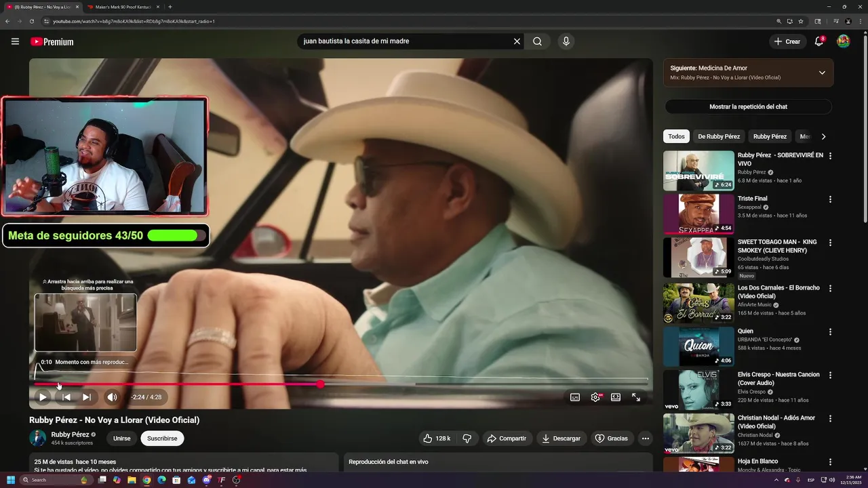Image resolution: width=868 pixels, height=488 pixels.
Task: Show more filter chips with arrow
Action: point(823,136)
